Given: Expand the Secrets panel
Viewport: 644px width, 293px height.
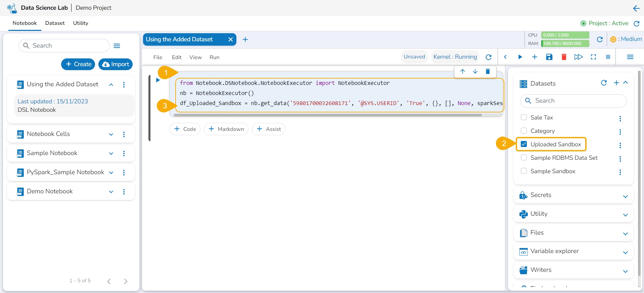Looking at the screenshot, I should pos(625,196).
